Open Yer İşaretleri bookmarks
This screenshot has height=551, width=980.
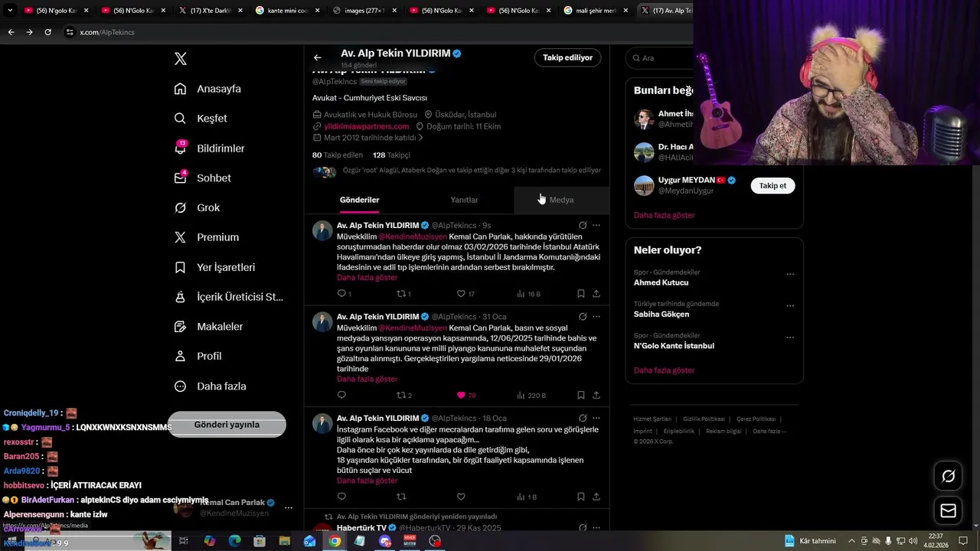tap(214, 267)
